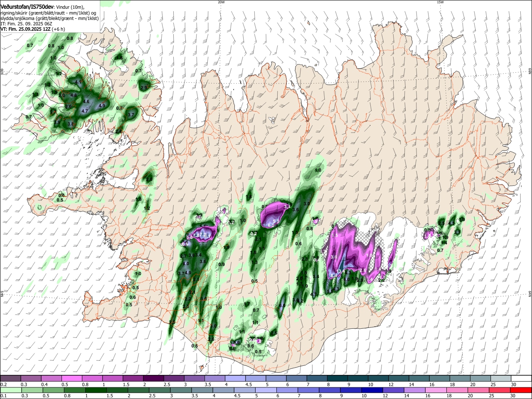Click the "slydda/snjókoma" legend description line

(x=49, y=19)
